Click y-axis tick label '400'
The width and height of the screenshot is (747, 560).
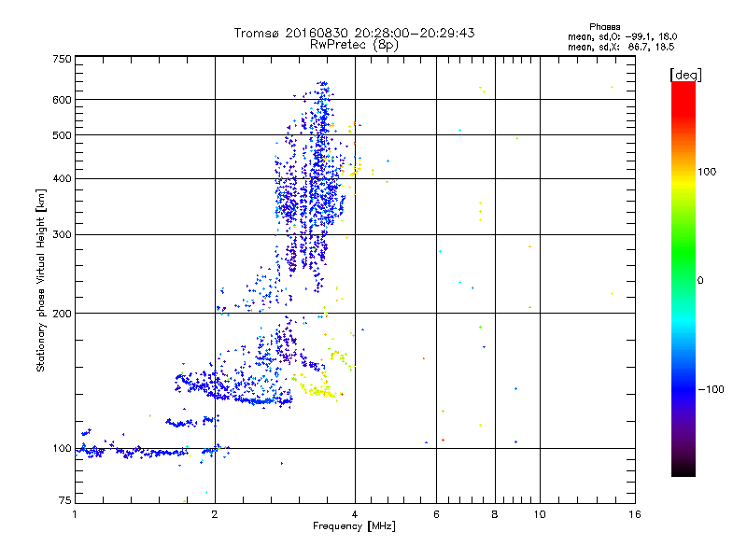[62, 178]
